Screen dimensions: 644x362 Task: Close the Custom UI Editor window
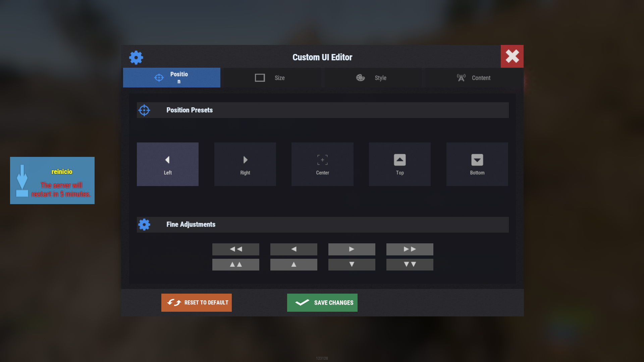pos(512,56)
